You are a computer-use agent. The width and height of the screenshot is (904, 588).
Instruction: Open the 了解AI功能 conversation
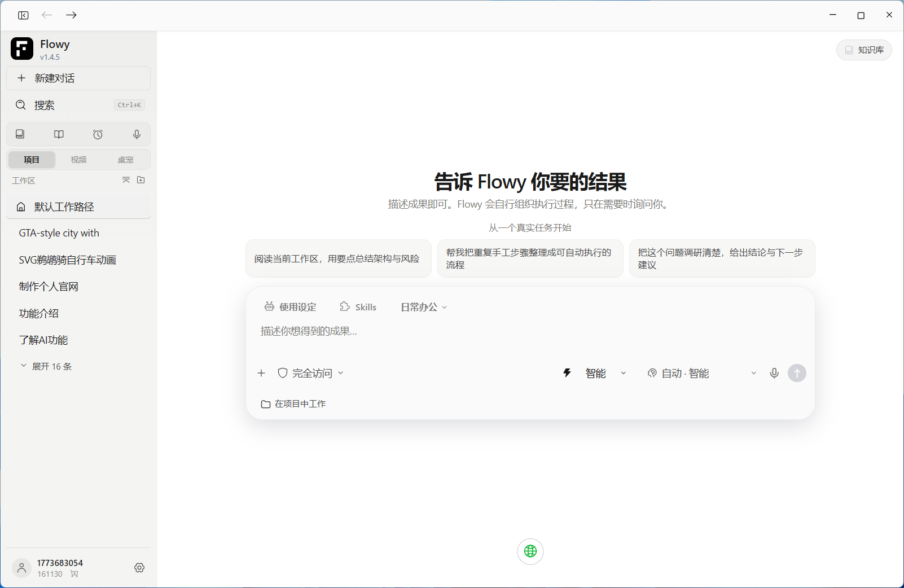coord(78,340)
